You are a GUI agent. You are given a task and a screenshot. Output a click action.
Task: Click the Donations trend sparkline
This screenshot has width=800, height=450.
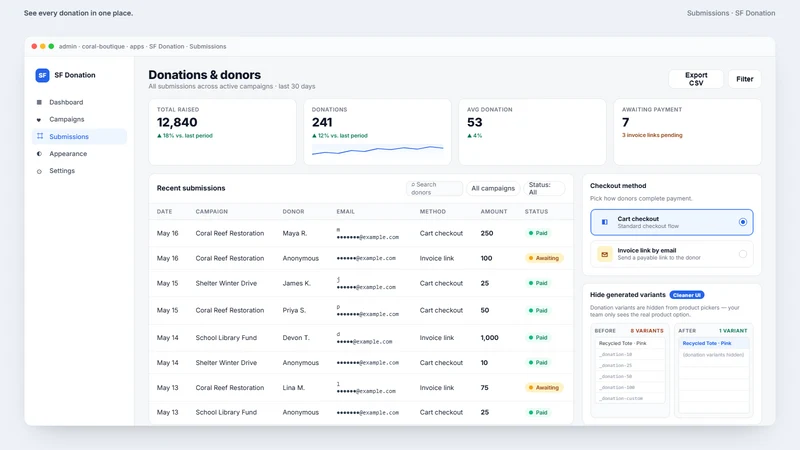pyautogui.click(x=378, y=150)
